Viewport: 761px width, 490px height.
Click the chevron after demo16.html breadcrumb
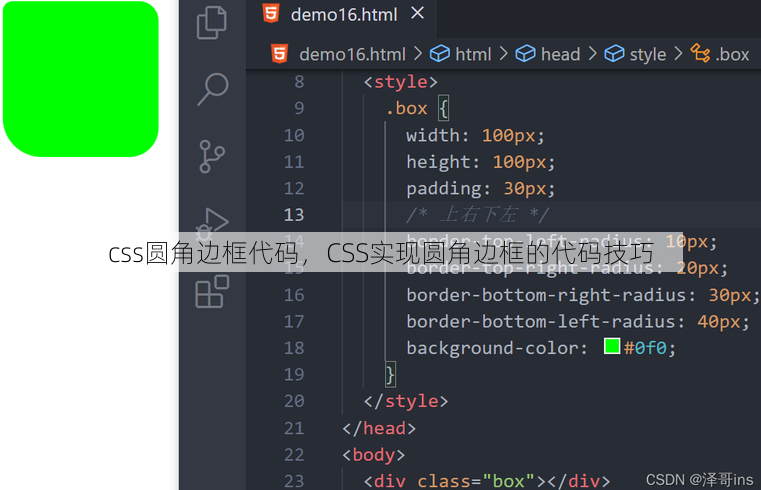(x=418, y=53)
